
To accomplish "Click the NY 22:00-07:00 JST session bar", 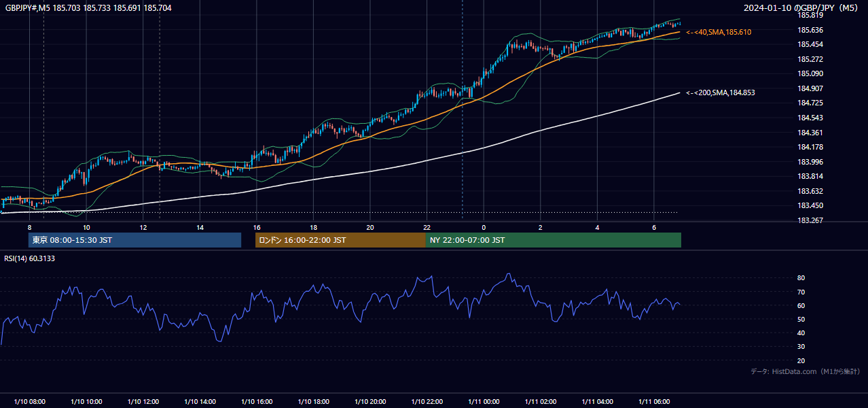I will pyautogui.click(x=554, y=240).
